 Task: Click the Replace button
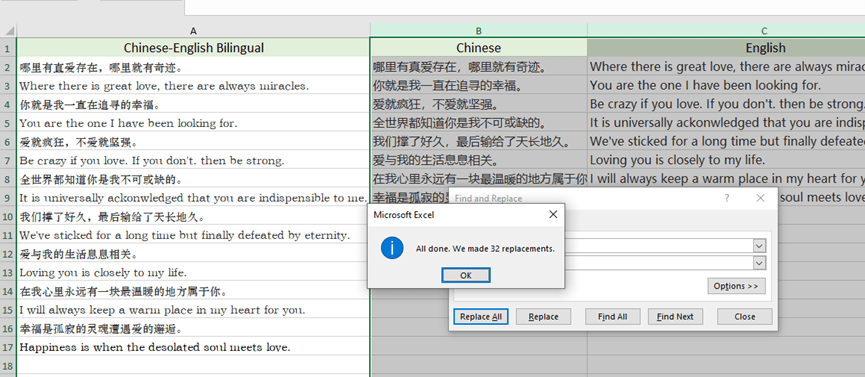pos(543,317)
